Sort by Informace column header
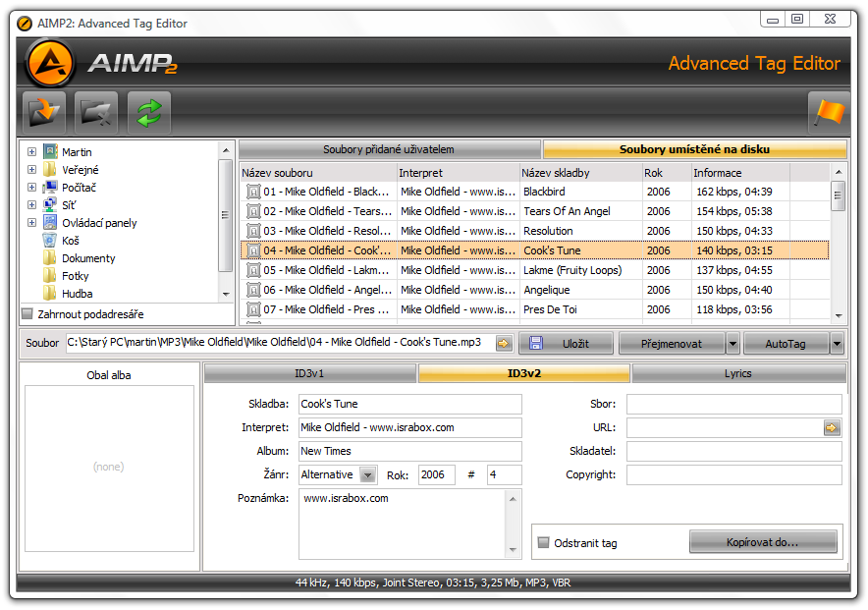The width and height of the screenshot is (868, 610). click(x=740, y=173)
